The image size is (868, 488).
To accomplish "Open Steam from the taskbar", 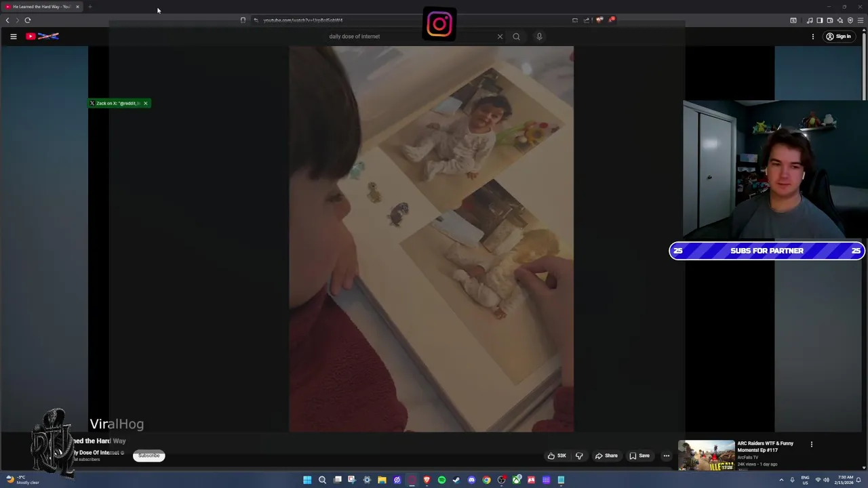I will click(x=456, y=480).
